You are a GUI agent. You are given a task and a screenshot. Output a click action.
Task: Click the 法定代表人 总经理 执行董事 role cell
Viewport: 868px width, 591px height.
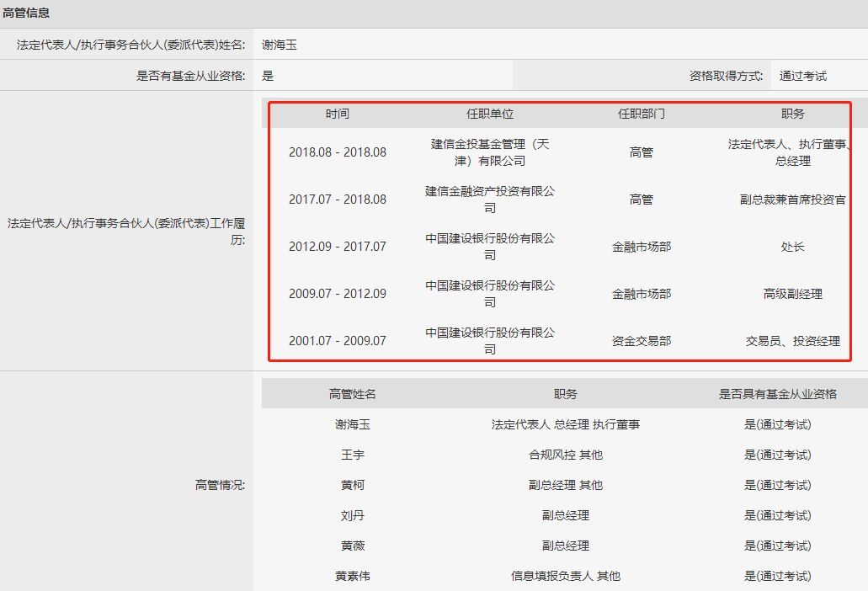point(565,424)
